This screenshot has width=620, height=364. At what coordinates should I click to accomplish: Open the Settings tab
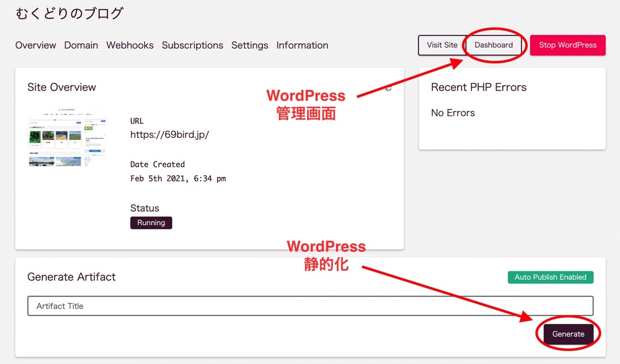250,45
